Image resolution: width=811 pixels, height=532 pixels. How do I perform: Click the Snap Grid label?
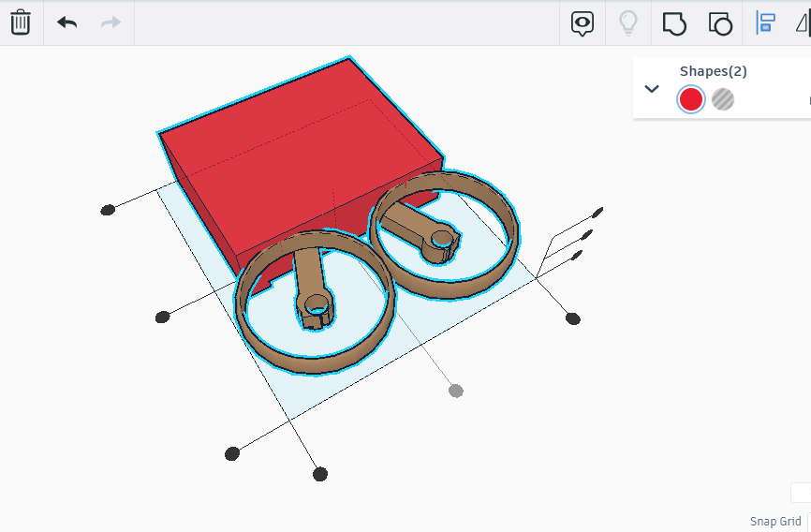[775, 521]
